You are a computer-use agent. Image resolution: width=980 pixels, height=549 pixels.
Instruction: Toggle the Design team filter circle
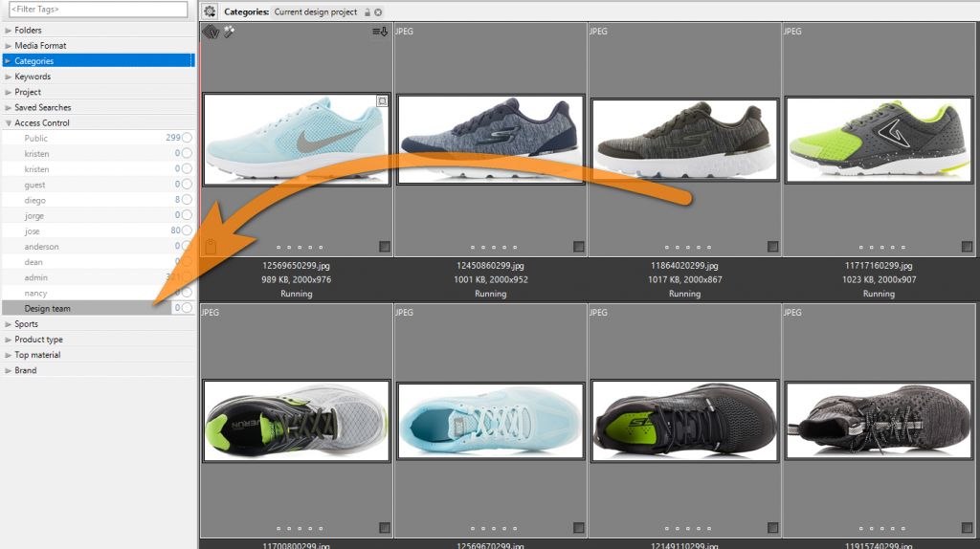point(188,309)
